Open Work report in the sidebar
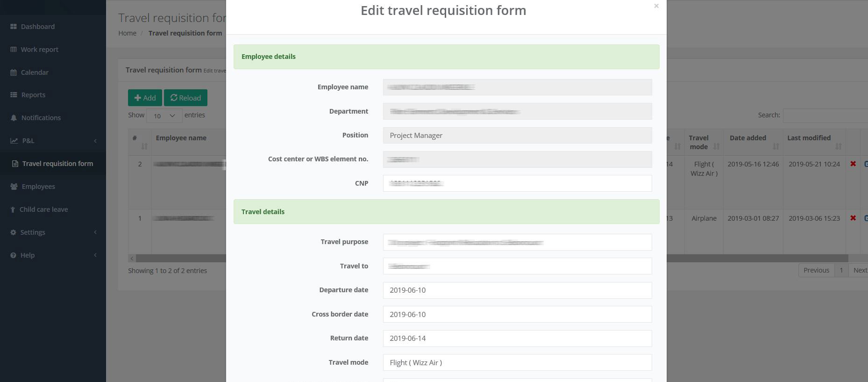This screenshot has width=868, height=382. click(x=39, y=50)
